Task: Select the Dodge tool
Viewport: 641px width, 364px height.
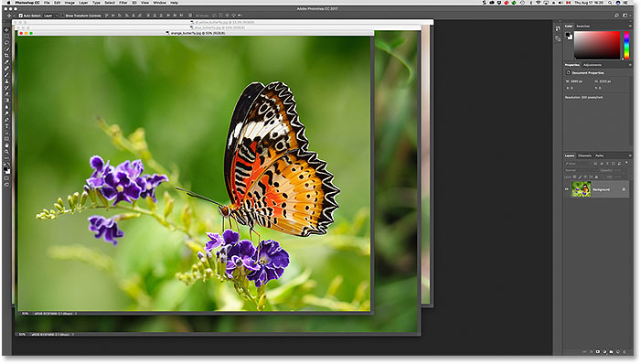Action: pos(6,113)
